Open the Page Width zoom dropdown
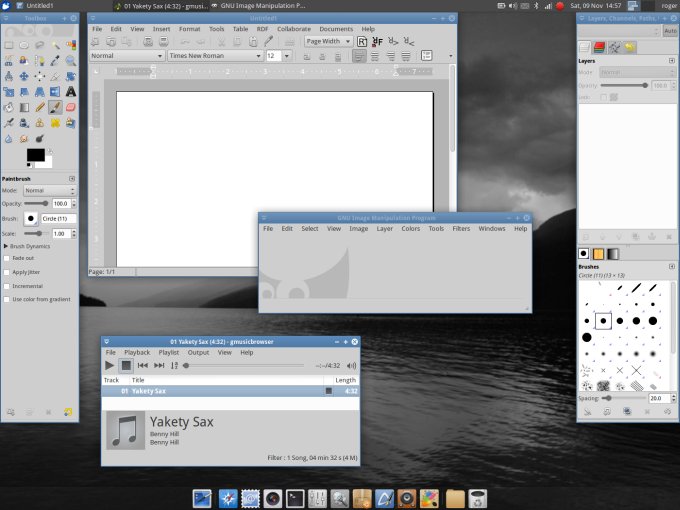The height and width of the screenshot is (510, 680). pos(348,42)
